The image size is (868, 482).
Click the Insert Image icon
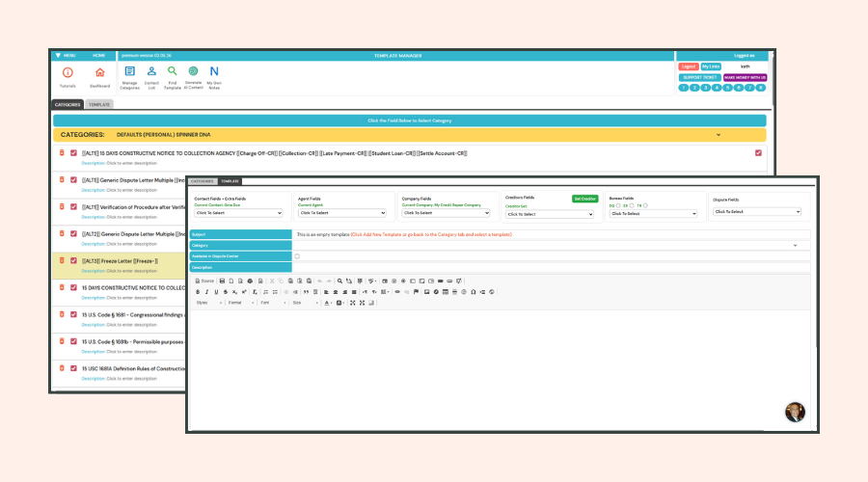coord(427,292)
